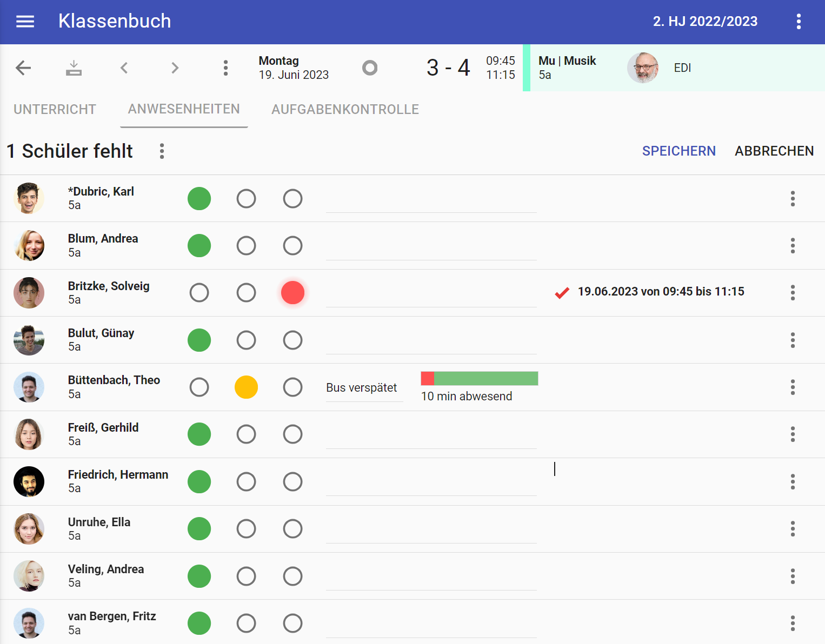Click the download icon in the toolbar
The image size is (825, 644).
74,68
